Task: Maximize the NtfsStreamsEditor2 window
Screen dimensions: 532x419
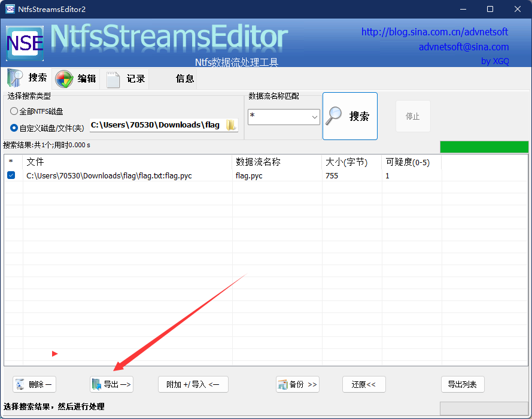Action: (490, 9)
